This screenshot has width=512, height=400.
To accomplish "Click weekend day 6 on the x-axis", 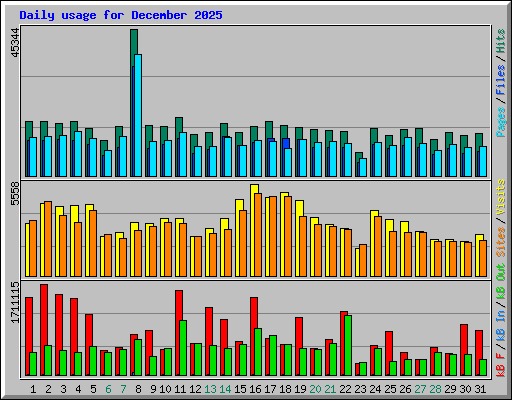I will tap(108, 389).
